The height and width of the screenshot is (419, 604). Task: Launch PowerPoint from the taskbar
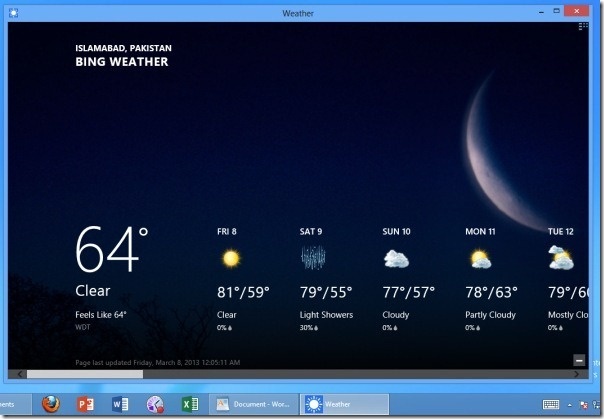[86, 404]
